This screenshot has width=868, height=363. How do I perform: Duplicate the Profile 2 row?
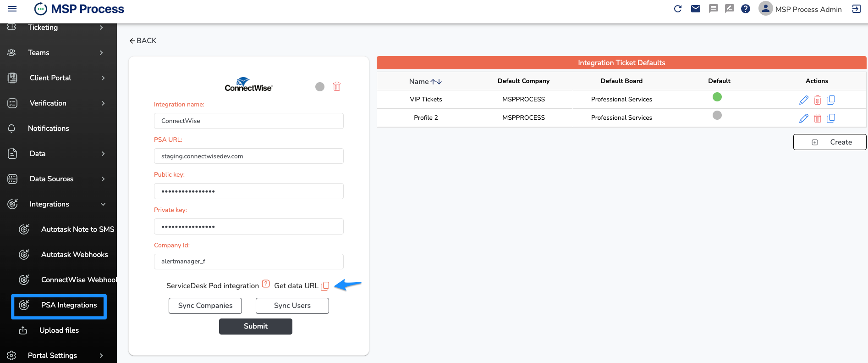tap(831, 118)
